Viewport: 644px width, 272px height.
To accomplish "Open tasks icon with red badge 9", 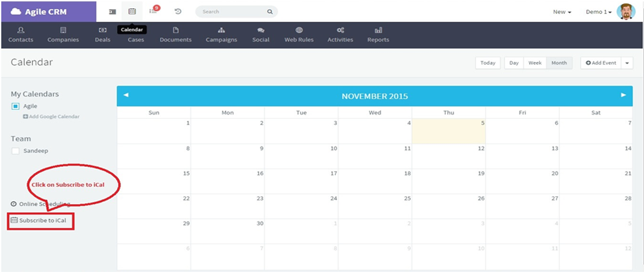I will click(x=153, y=10).
